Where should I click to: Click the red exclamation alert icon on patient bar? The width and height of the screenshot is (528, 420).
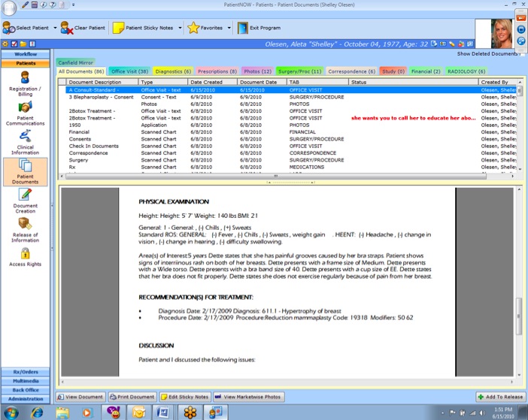(32, 44)
